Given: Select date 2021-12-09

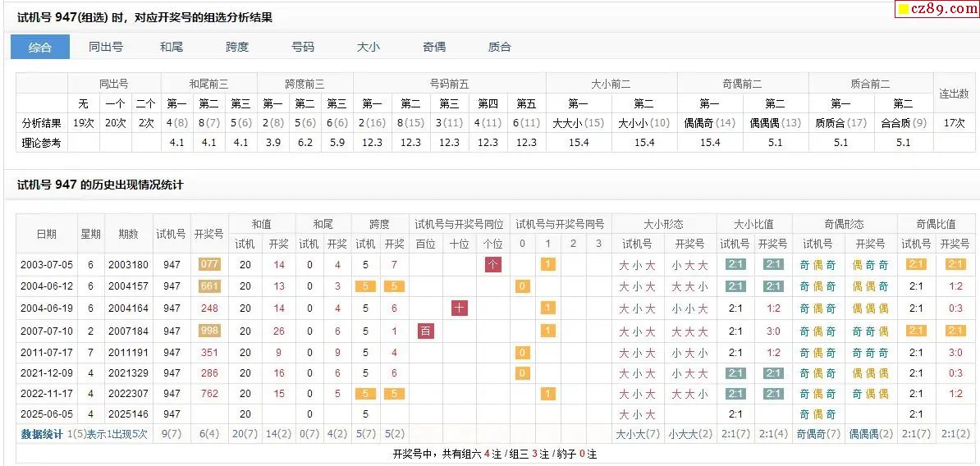Looking at the screenshot, I should click(x=47, y=373).
